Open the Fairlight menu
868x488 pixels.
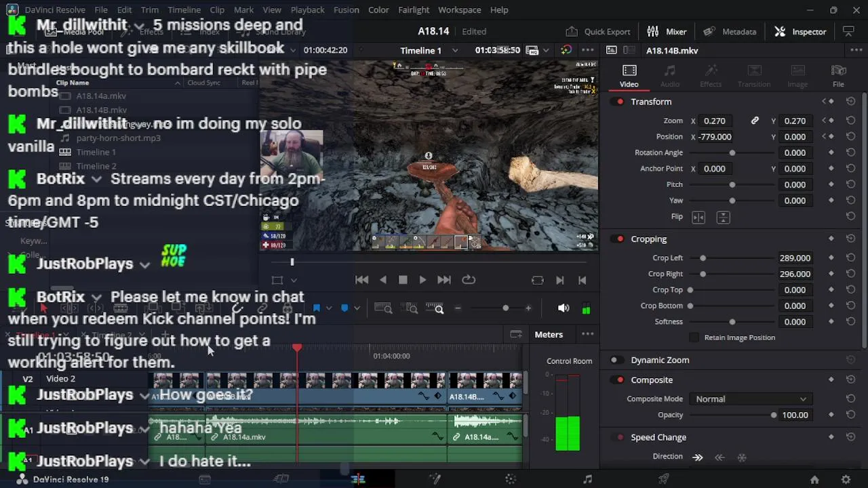coord(414,9)
